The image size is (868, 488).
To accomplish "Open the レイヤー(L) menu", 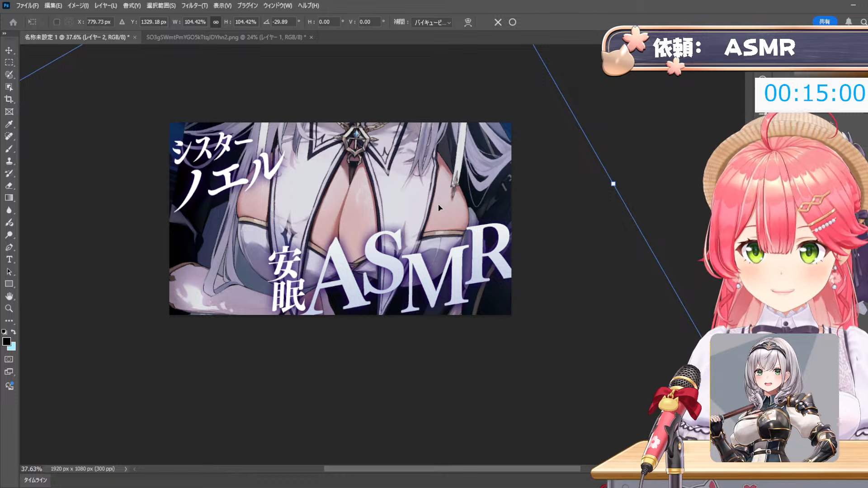I will pyautogui.click(x=105, y=5).
